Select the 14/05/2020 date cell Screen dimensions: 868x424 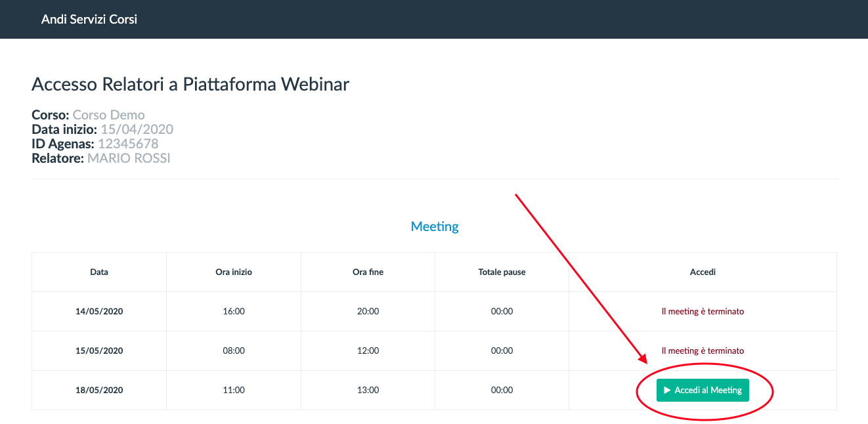99,311
